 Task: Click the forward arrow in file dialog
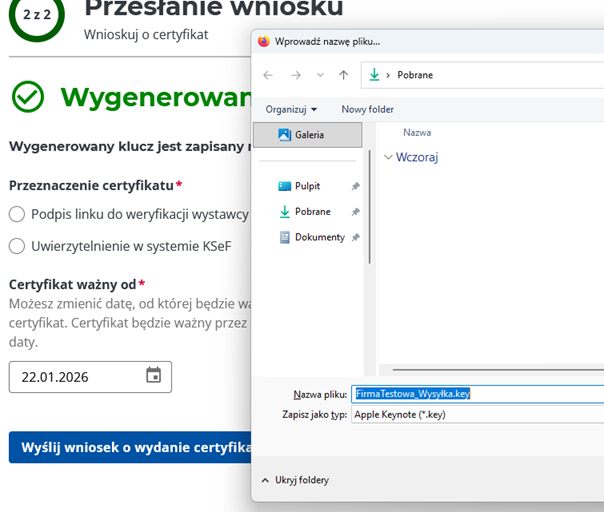coord(295,75)
